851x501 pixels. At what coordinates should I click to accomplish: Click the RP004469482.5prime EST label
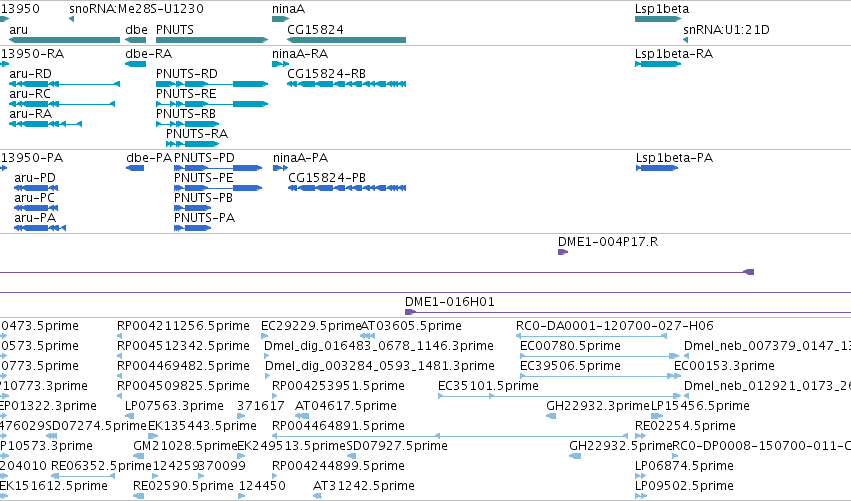[183, 366]
